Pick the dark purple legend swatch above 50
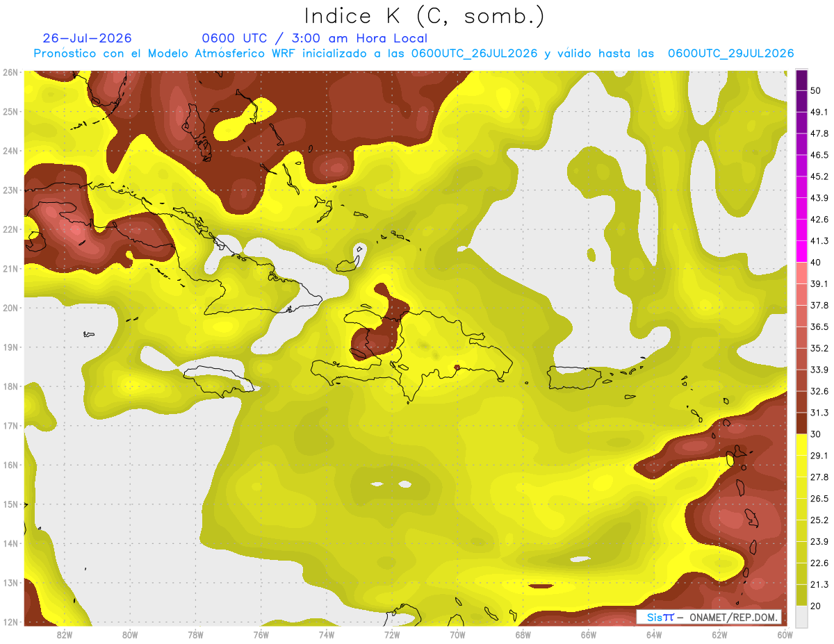 click(801, 81)
